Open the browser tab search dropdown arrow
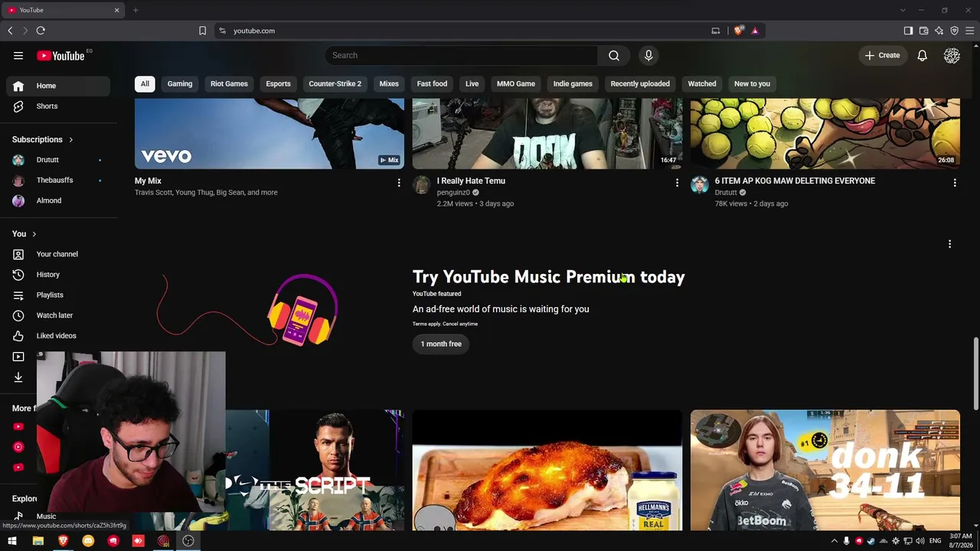 [x=903, y=10]
